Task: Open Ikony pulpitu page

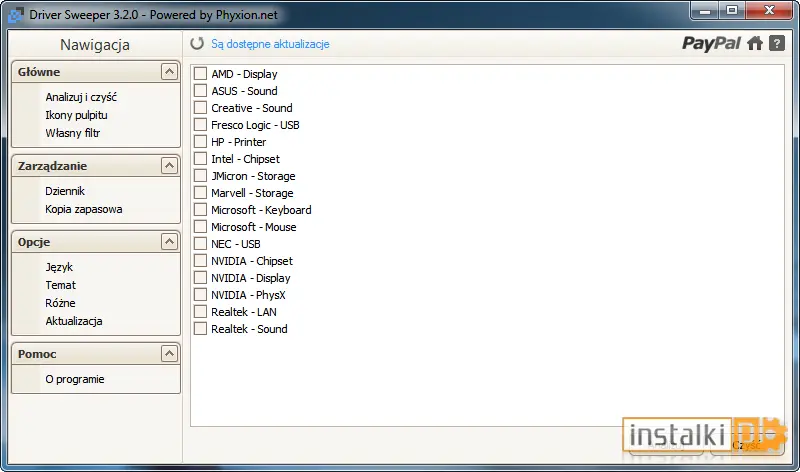Action: coord(77,115)
